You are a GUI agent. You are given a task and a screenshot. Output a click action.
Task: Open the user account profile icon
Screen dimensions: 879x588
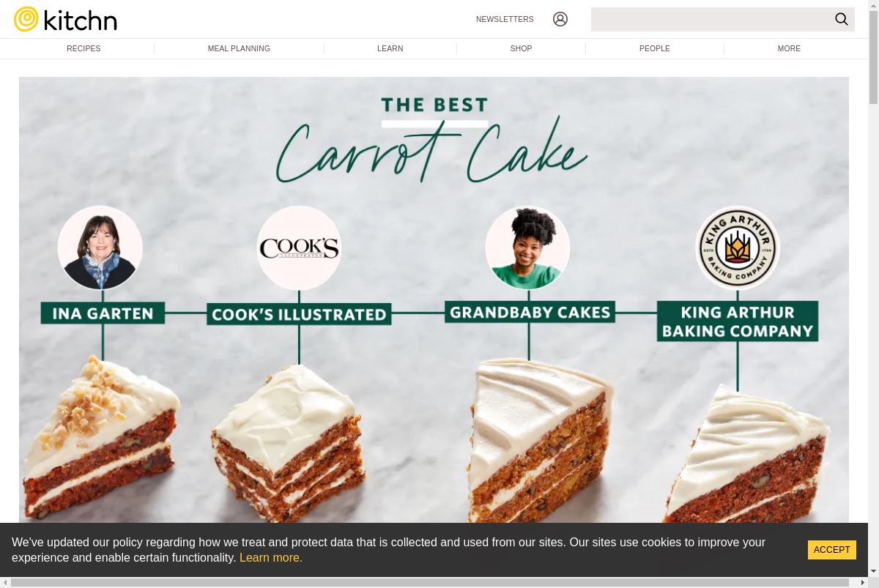[560, 19]
